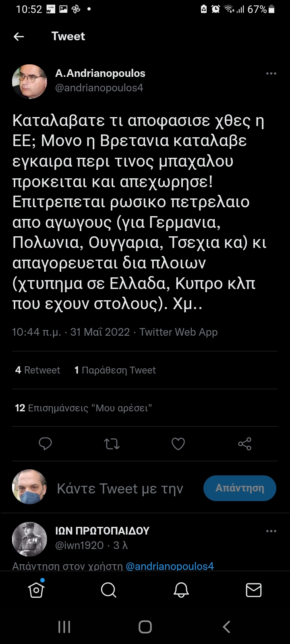Open the Notifications bell tab

tap(181, 590)
